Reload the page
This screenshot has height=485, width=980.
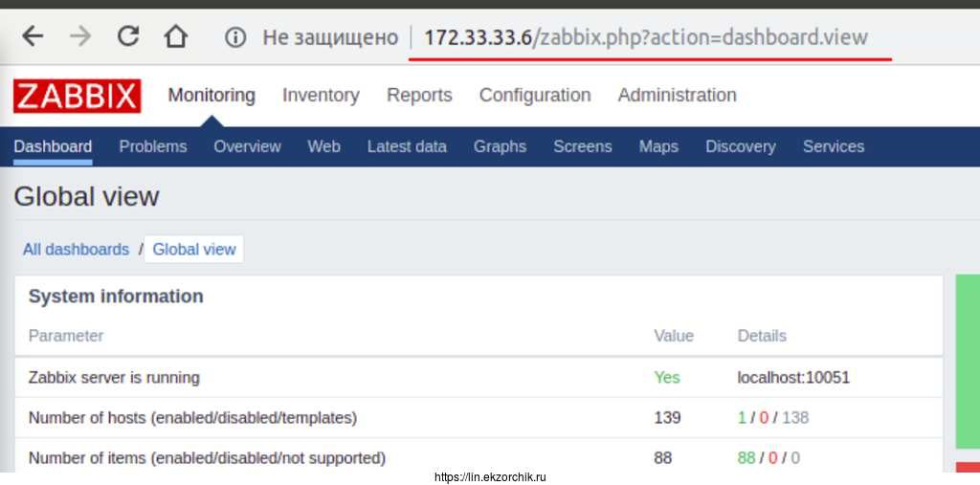pos(127,37)
